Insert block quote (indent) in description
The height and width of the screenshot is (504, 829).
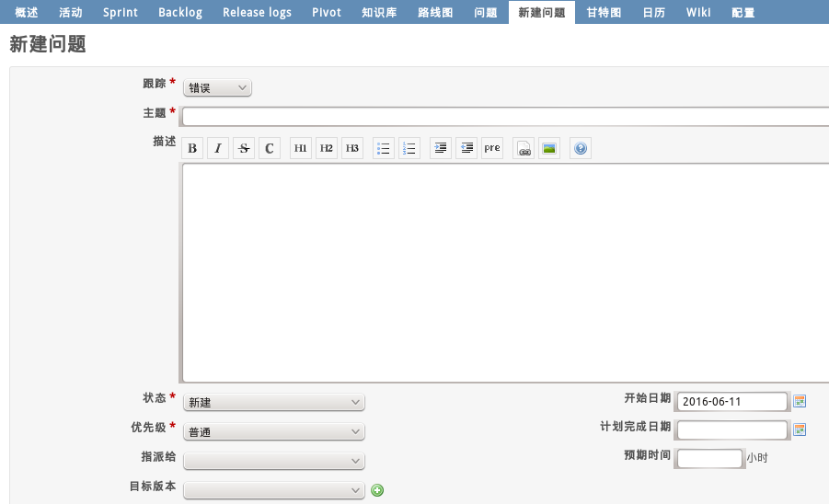(x=441, y=148)
